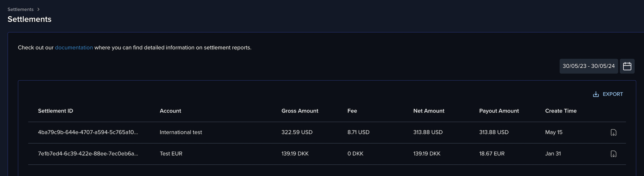Download the Jan 31 settlement report

point(613,154)
